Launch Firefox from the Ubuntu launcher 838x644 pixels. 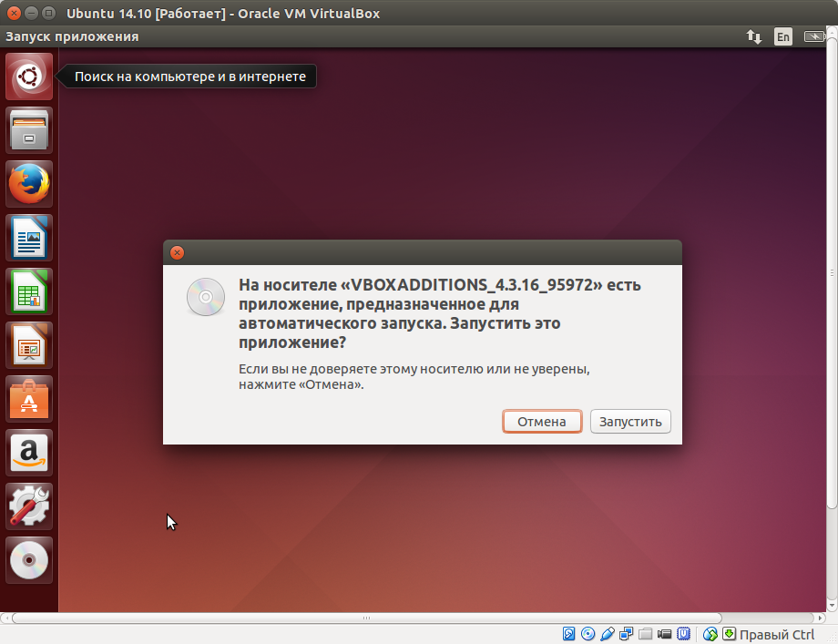[28, 183]
